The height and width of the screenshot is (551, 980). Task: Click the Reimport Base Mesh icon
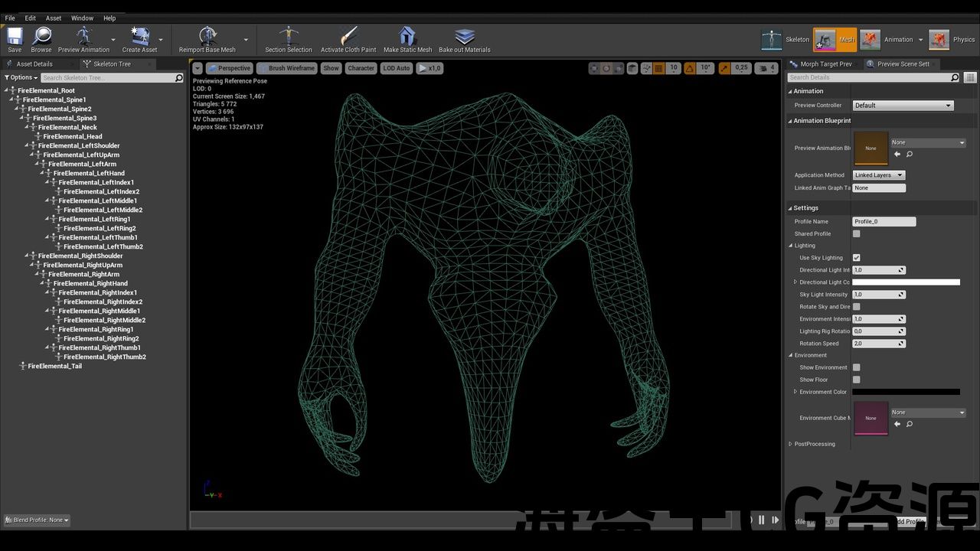click(x=207, y=37)
